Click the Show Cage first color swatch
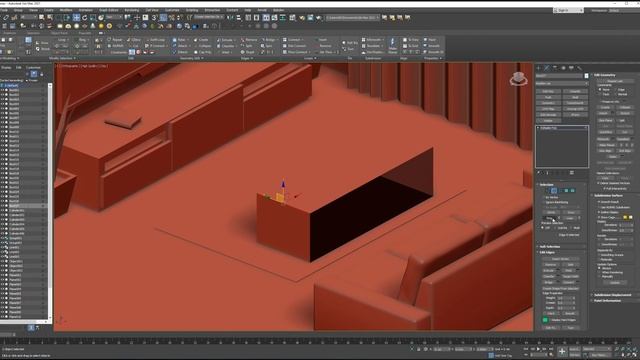The width and height of the screenshot is (640, 360). [625, 217]
